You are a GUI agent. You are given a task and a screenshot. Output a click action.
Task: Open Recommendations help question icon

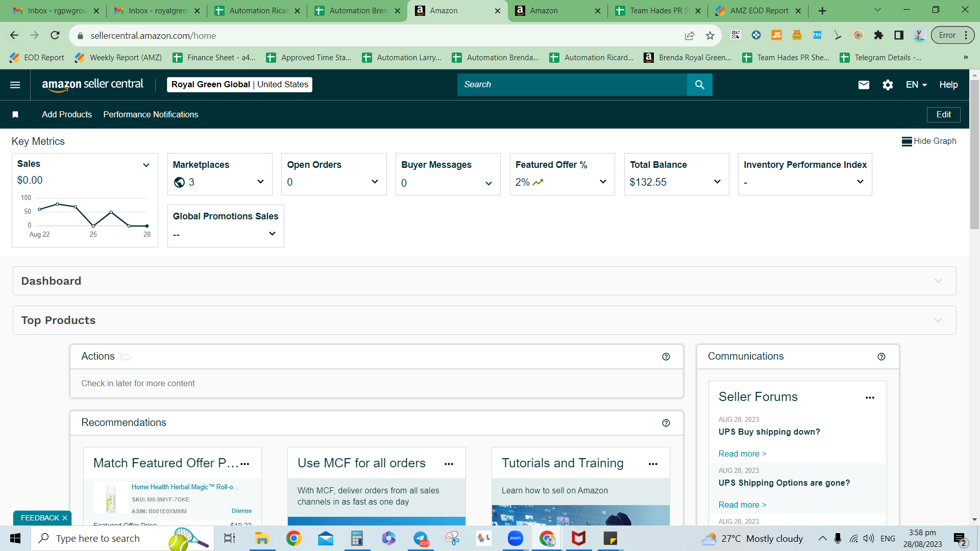[x=666, y=423]
